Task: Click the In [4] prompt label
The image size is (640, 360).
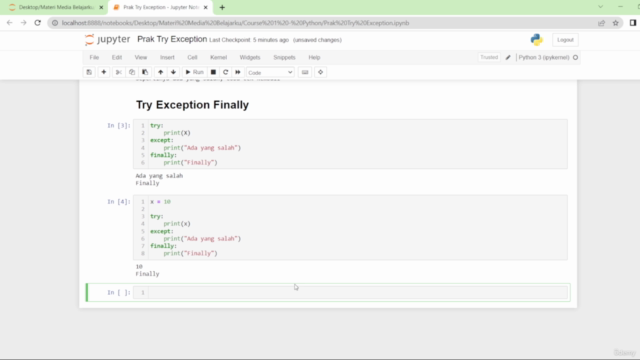Action: pyautogui.click(x=119, y=202)
